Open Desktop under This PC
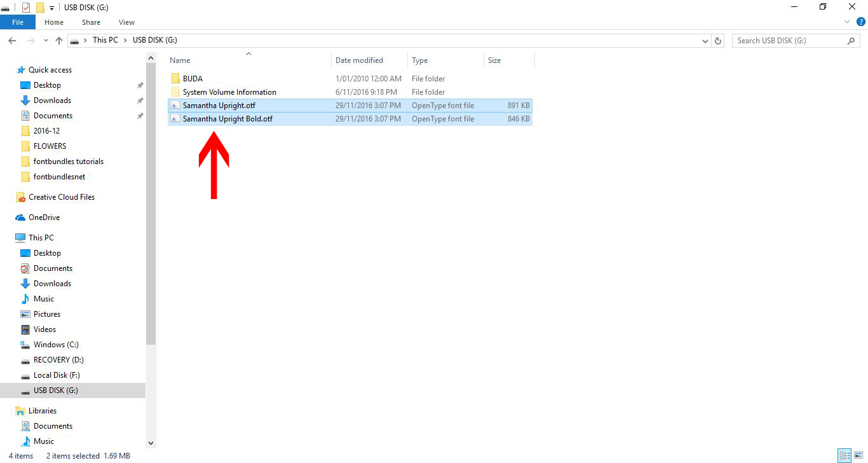This screenshot has width=868, height=463. pos(47,253)
